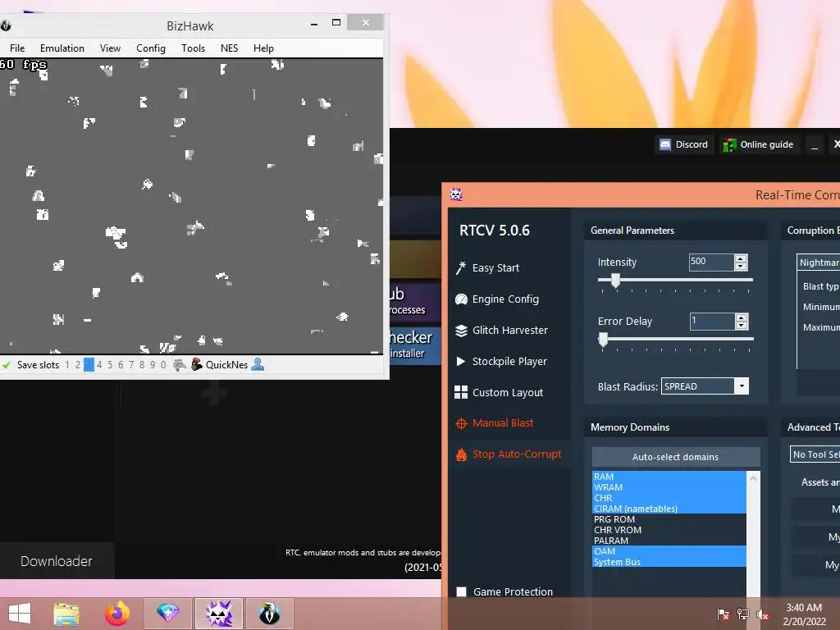840x630 pixels.
Task: Click the Discord logo icon
Action: click(664, 144)
